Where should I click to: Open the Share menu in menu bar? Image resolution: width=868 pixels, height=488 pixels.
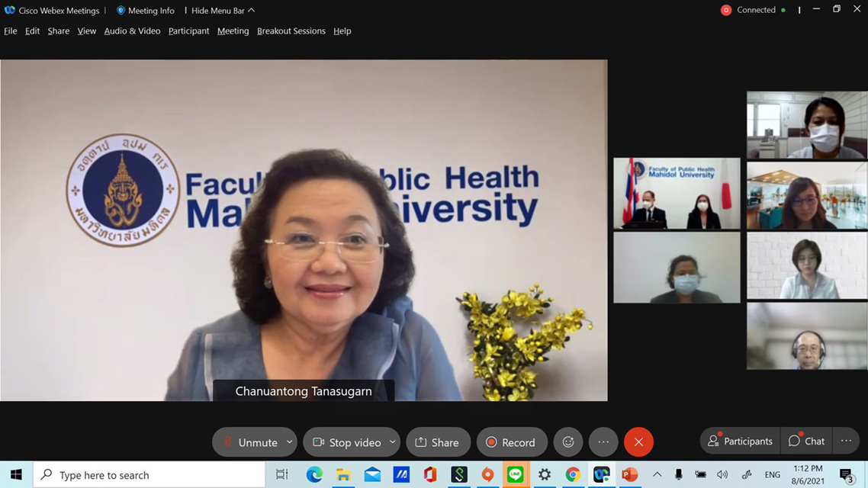pos(59,31)
